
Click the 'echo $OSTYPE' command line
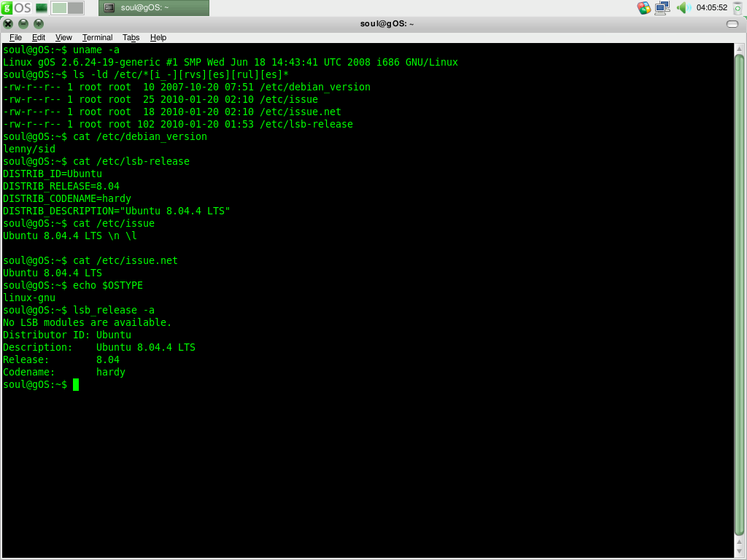click(x=73, y=285)
